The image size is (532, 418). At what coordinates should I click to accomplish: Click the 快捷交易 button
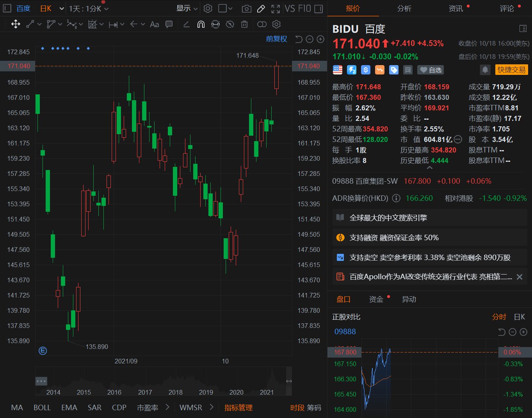[x=511, y=70]
